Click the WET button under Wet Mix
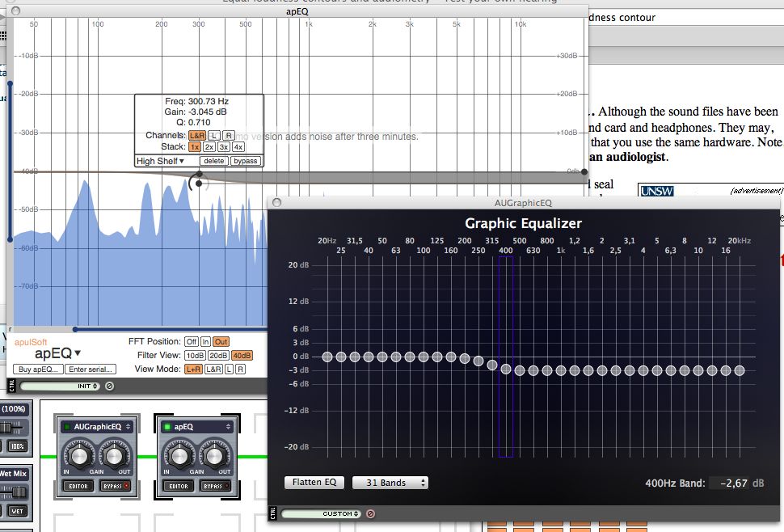Viewport: 784px width, 532px height. 16,511
